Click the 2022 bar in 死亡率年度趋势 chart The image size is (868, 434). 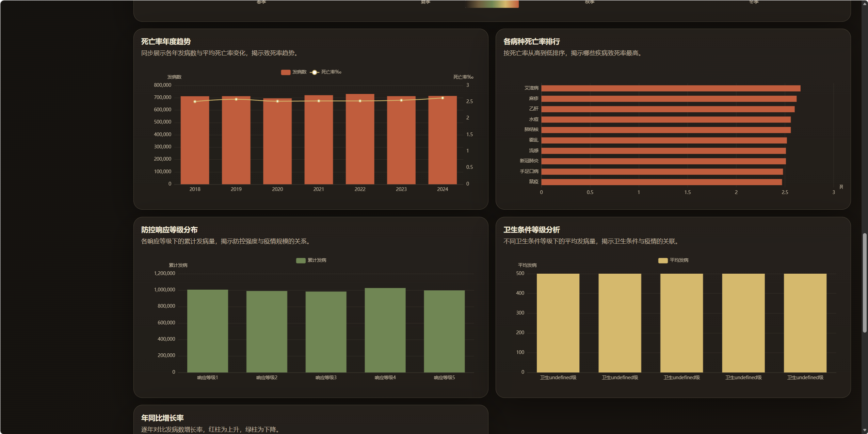point(360,143)
